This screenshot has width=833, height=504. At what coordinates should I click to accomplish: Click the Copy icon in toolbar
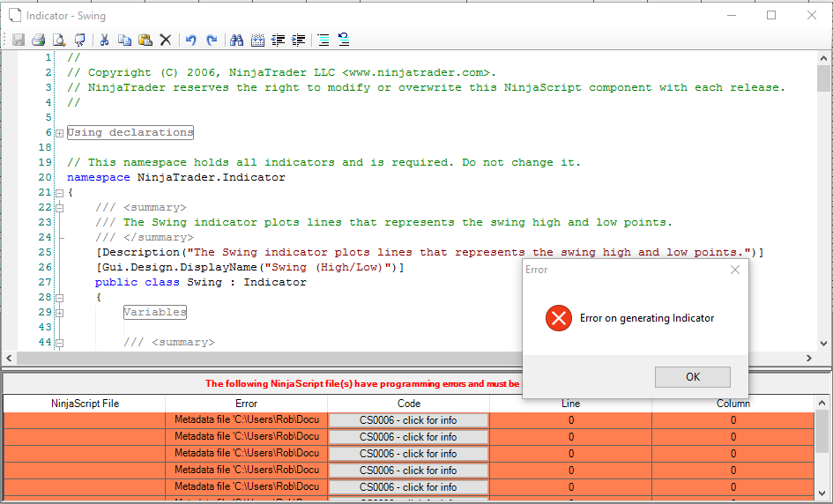(x=124, y=40)
